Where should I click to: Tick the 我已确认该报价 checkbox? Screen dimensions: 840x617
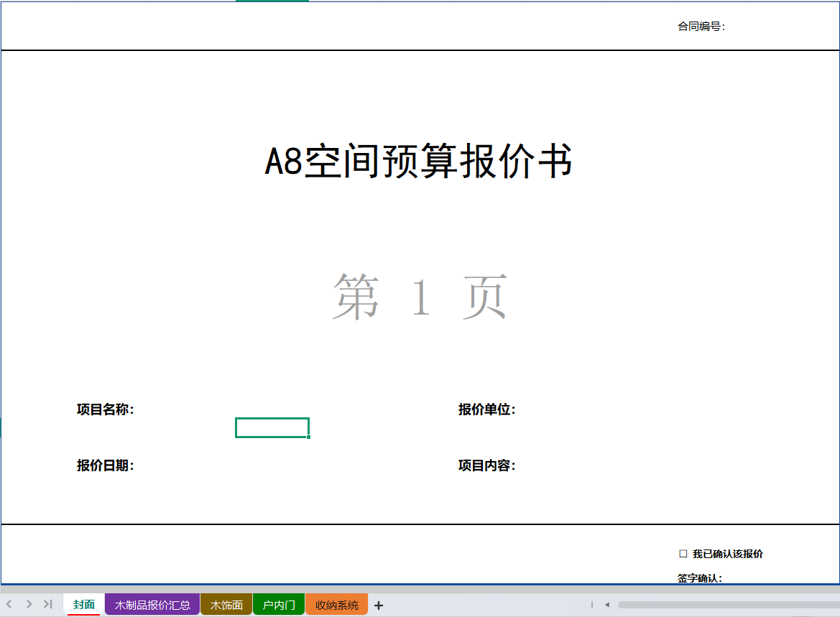(x=683, y=554)
